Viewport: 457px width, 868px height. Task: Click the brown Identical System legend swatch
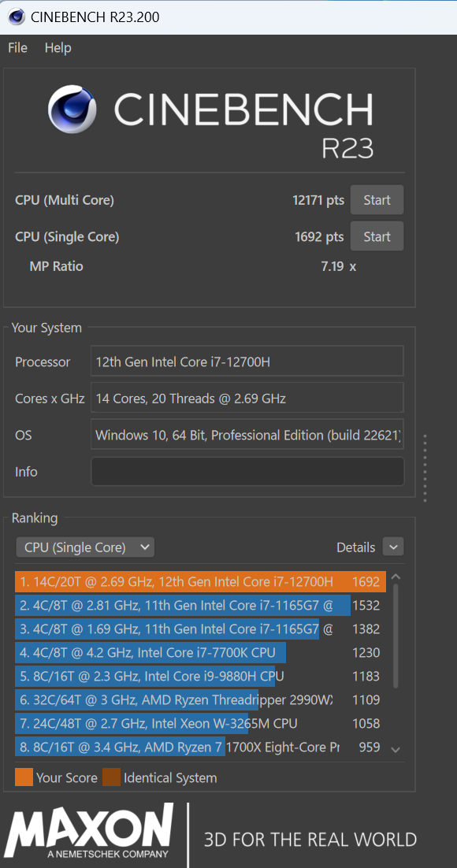111,777
